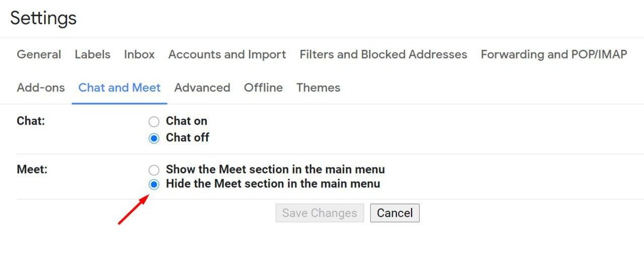
Task: Go to the Inbox settings tab
Action: (x=140, y=55)
